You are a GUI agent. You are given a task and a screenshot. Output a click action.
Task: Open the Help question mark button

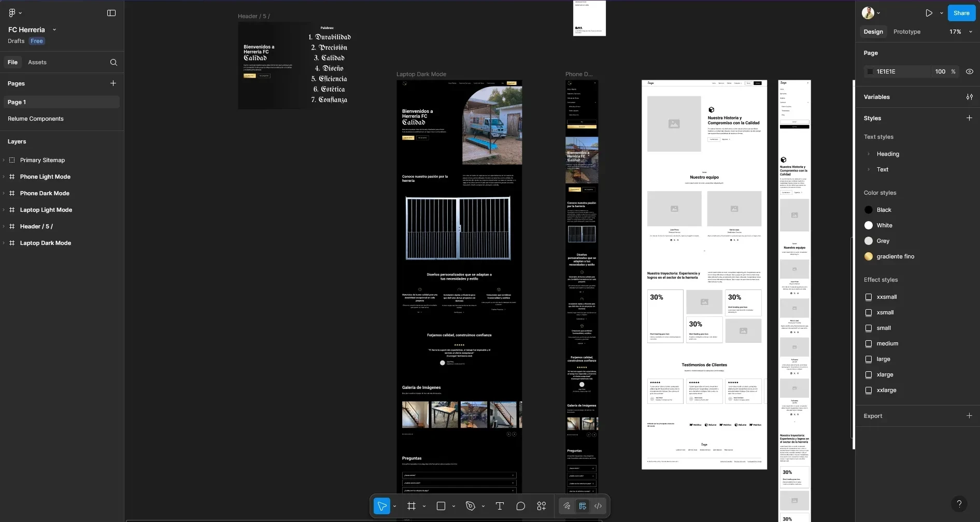click(959, 503)
